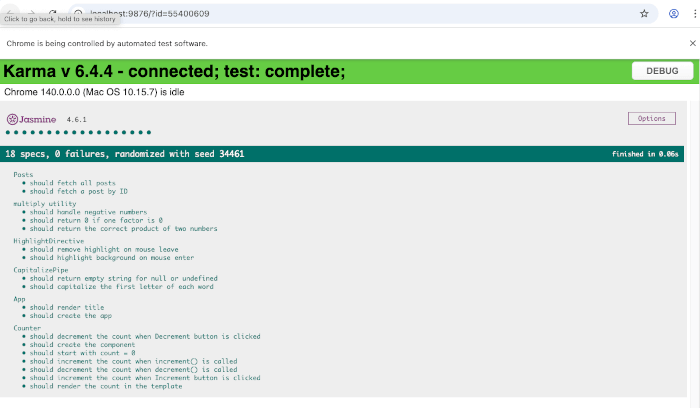Open spec 'should capitalize the first letter of each word'
Viewport: 700px width, 408px height.
pyautogui.click(x=121, y=287)
